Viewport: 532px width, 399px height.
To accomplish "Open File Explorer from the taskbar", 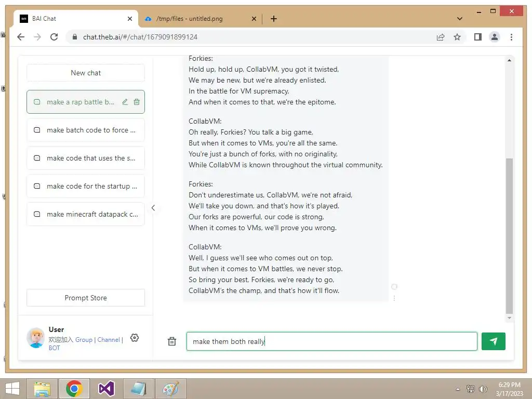I will coord(43,389).
